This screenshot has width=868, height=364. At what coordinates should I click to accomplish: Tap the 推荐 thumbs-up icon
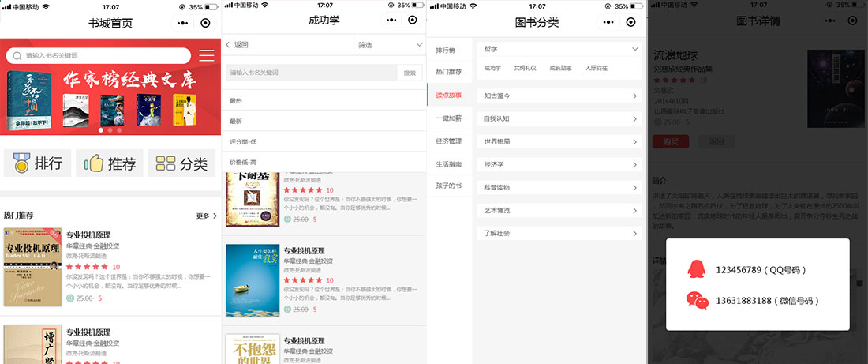tap(94, 164)
